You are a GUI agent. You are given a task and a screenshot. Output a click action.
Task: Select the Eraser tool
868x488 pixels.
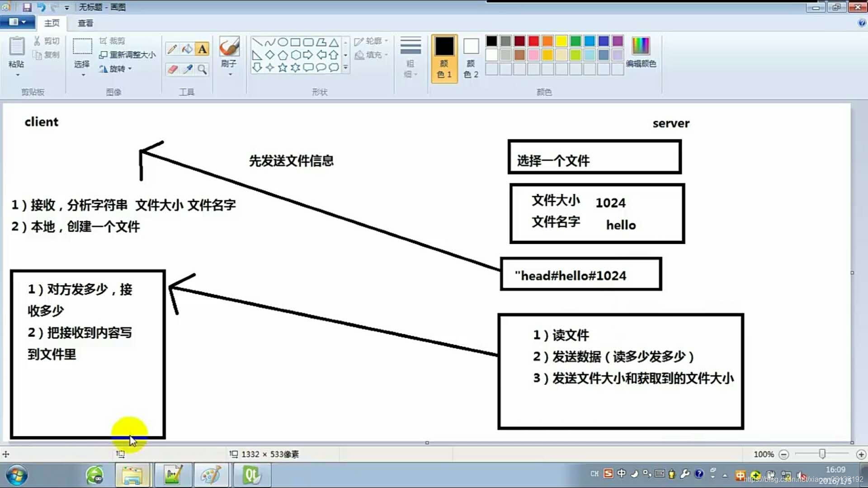click(x=172, y=69)
